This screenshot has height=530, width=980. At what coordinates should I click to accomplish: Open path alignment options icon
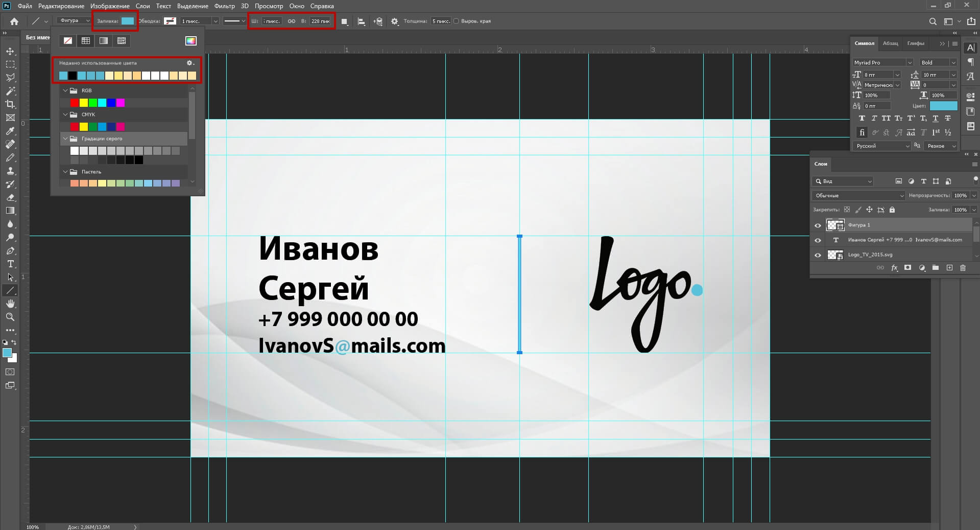pyautogui.click(x=362, y=21)
